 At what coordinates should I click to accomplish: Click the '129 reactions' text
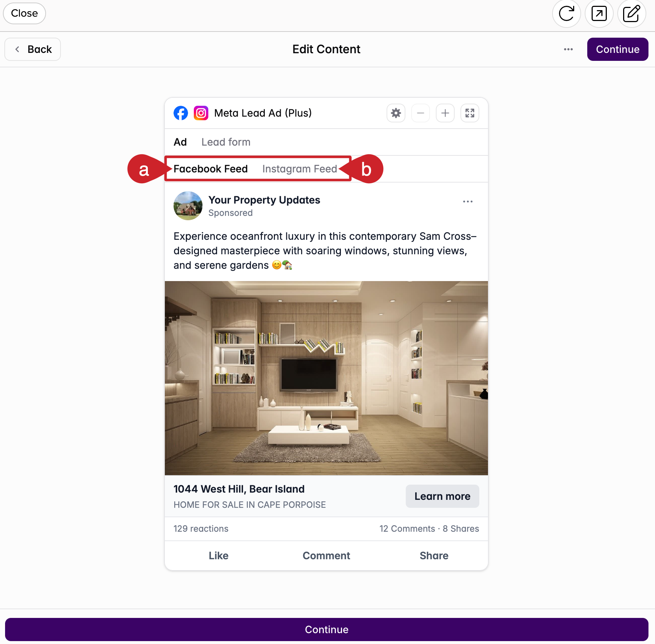pos(201,529)
